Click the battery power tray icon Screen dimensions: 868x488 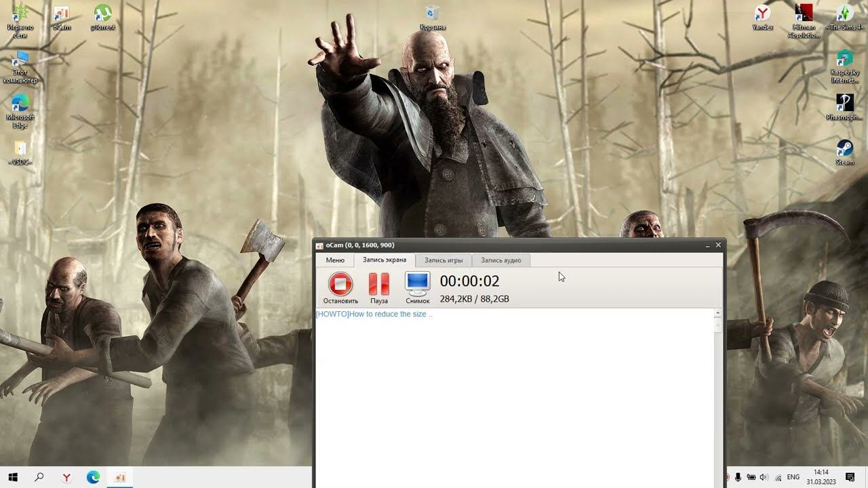[751, 477]
